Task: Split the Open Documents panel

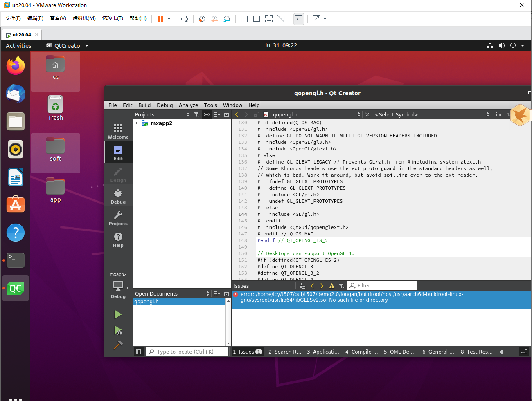Action: [x=217, y=293]
